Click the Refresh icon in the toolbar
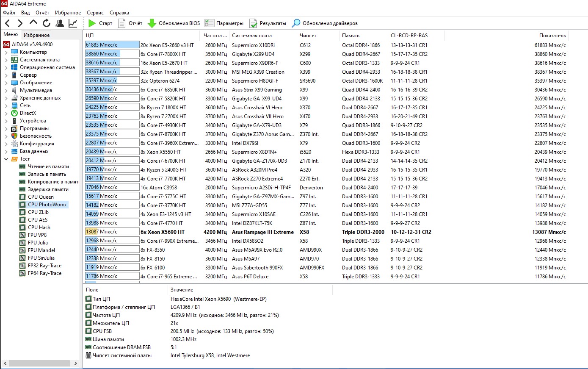The width and height of the screenshot is (588, 369). pyautogui.click(x=47, y=23)
